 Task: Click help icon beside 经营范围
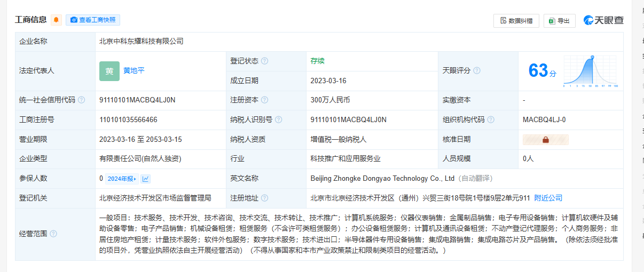tap(53, 234)
